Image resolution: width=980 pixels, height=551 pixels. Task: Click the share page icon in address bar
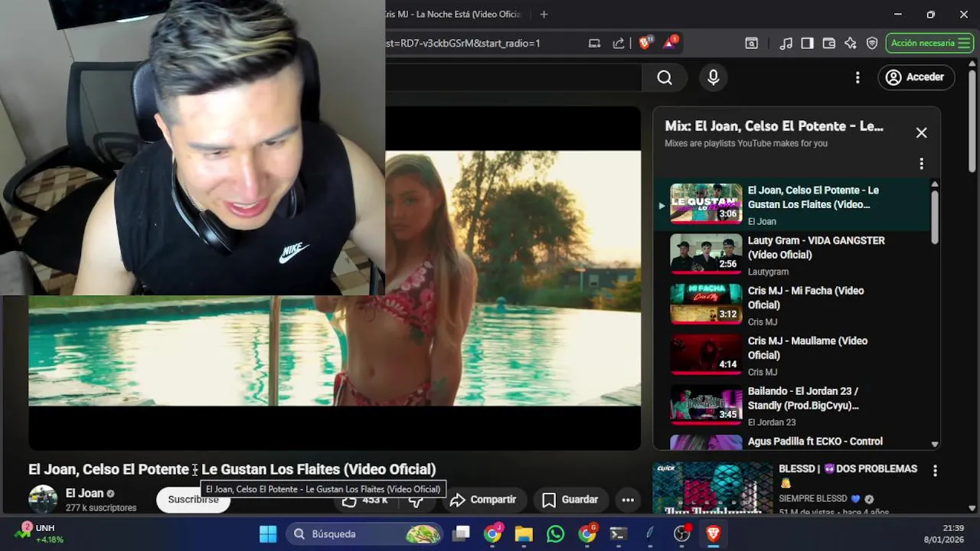tap(619, 44)
